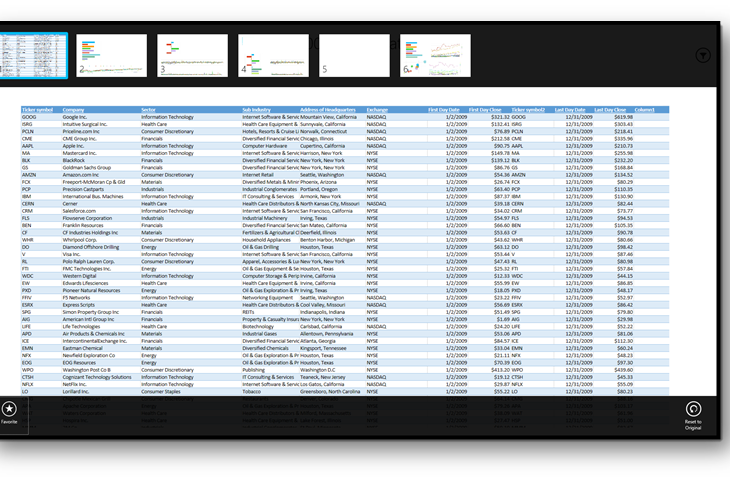The width and height of the screenshot is (730, 487).
Task: Select the Eastman Chemical cell
Action: click(82, 348)
